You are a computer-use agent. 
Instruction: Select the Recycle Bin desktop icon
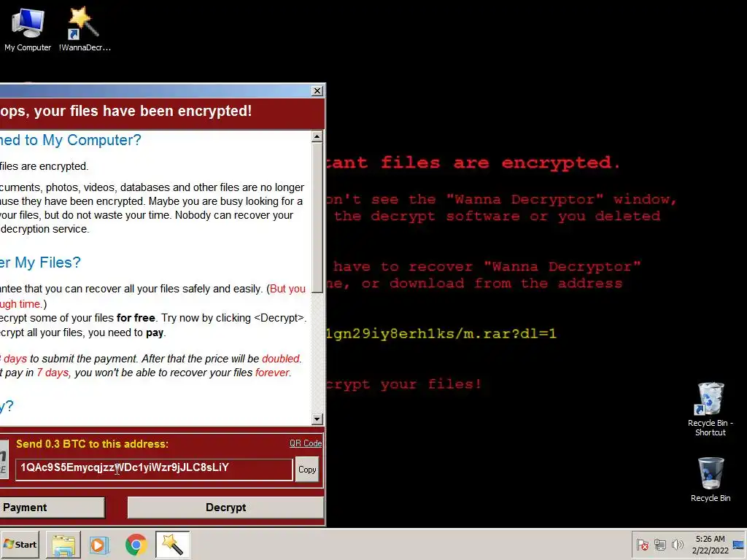711,480
